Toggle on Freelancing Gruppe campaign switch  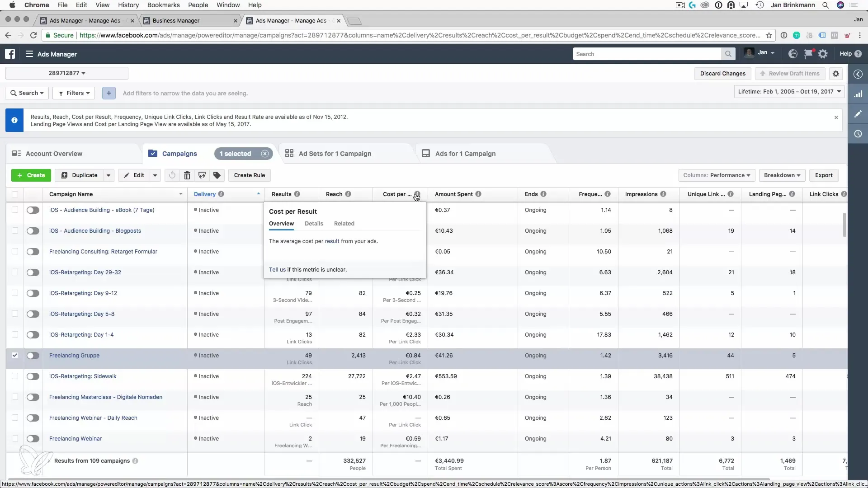coord(33,356)
